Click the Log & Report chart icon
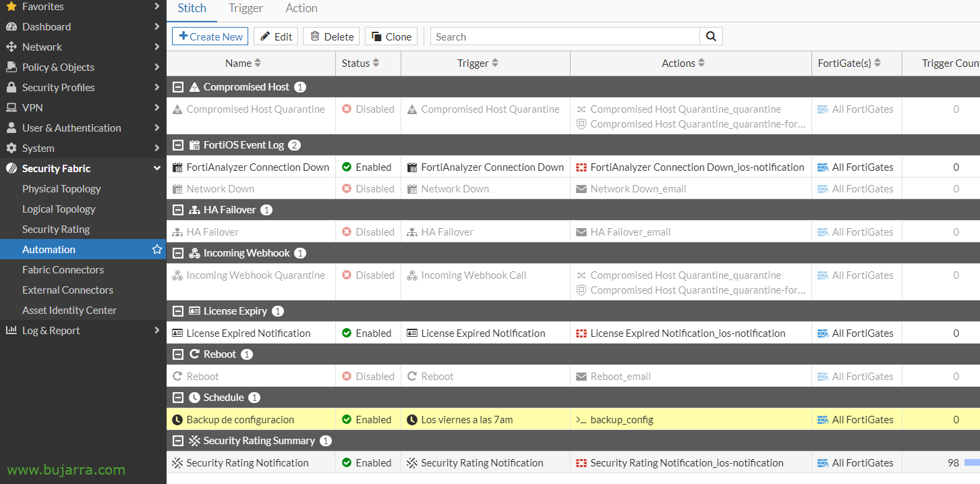 click(11, 330)
